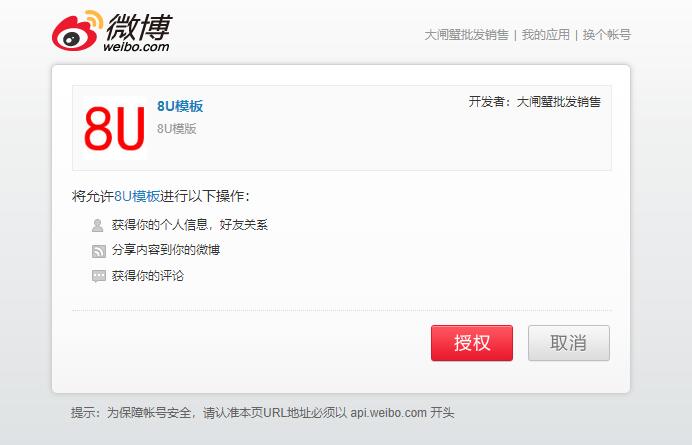Screen dimensions: 692x445
Task: Select permission 获得你的评论
Action: point(148,276)
